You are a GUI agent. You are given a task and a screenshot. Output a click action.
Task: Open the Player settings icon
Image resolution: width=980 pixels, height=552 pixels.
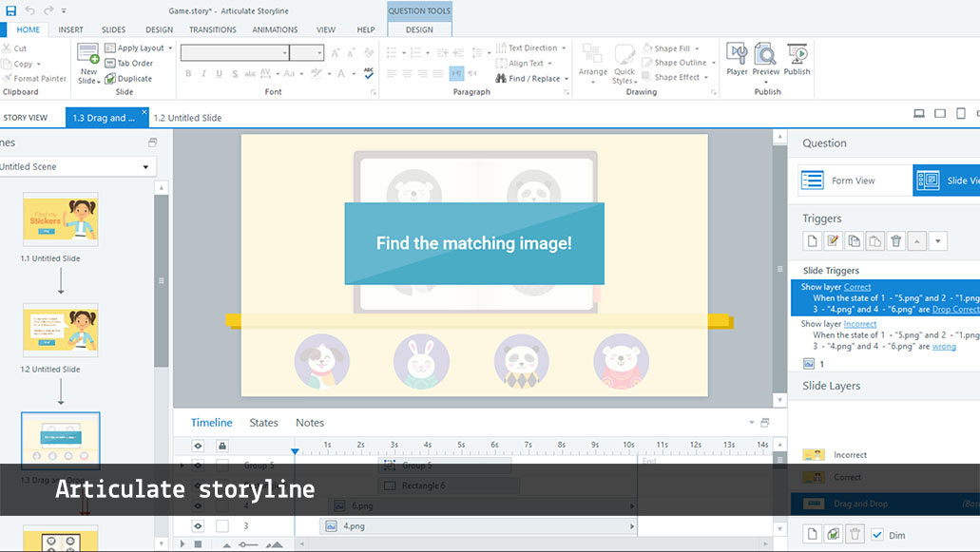click(737, 55)
